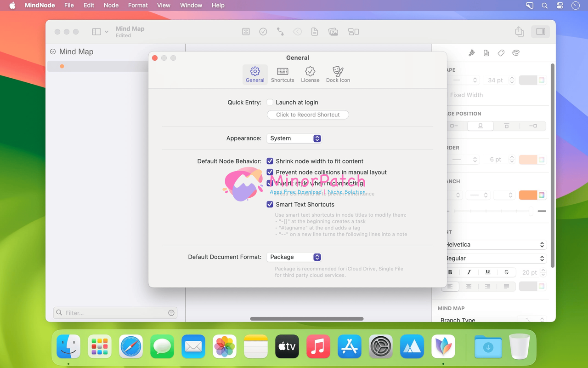Toggle Italic text style
Viewport: 588px width, 368px height.
pyautogui.click(x=469, y=272)
